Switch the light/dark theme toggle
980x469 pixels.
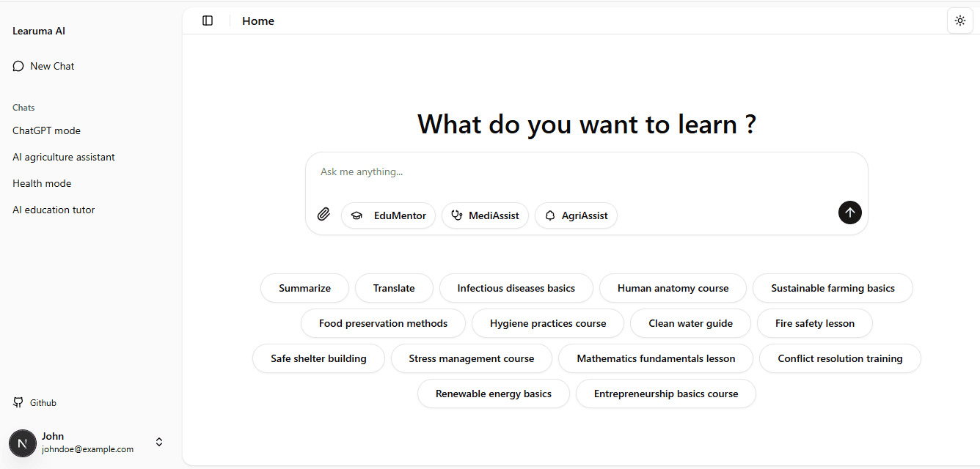pyautogui.click(x=959, y=21)
